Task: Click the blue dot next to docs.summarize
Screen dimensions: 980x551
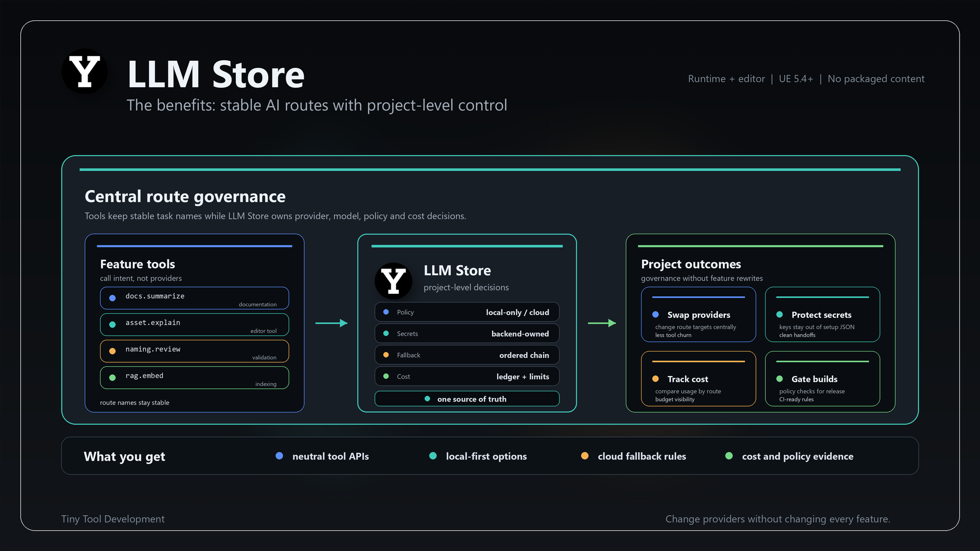Action: [112, 298]
